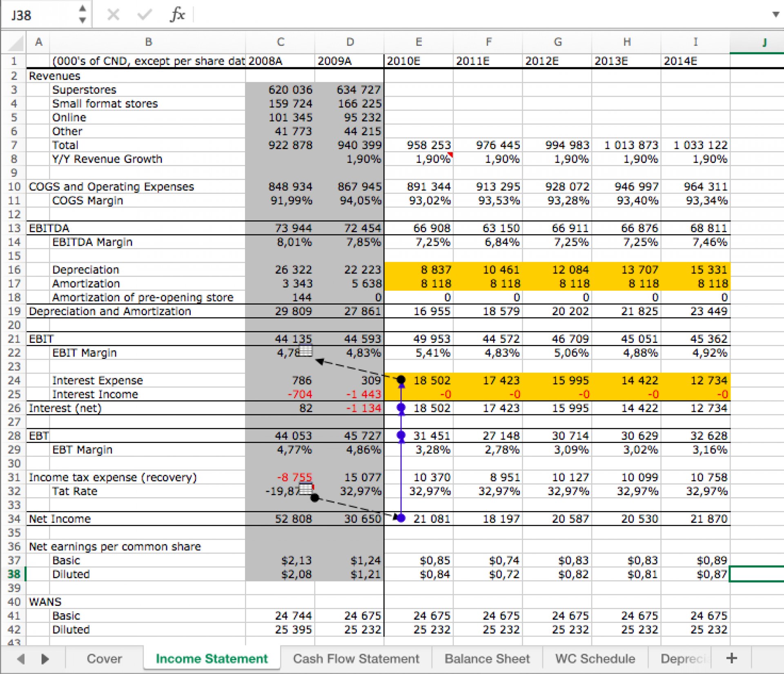This screenshot has height=674, width=784.
Task: Click the WANS label
Action: click(x=45, y=602)
